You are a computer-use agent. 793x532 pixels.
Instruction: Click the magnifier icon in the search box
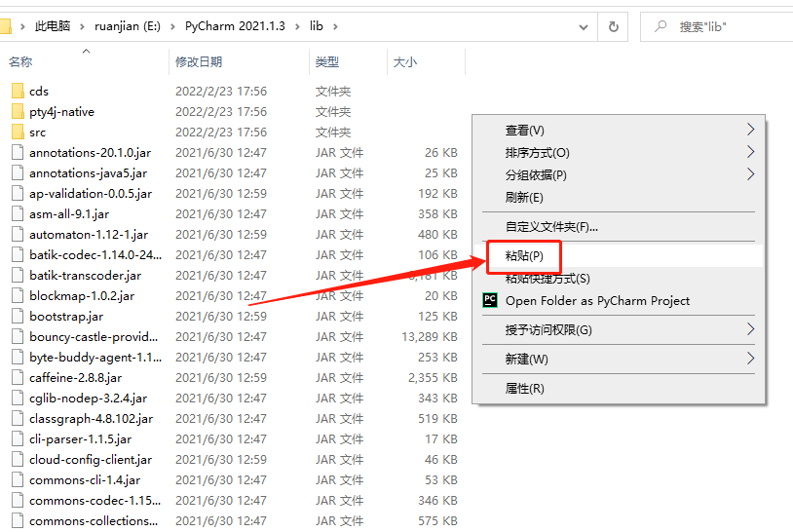[x=661, y=26]
